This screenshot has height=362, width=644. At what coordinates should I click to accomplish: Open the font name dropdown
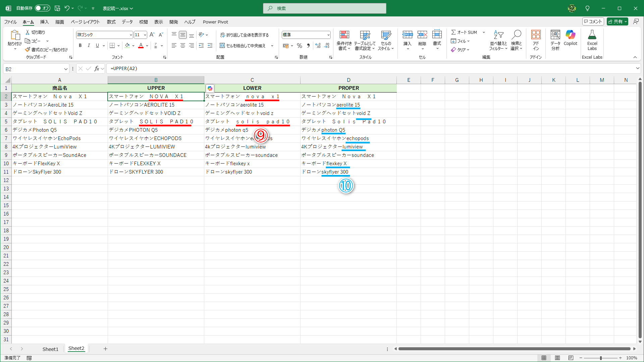click(x=131, y=35)
